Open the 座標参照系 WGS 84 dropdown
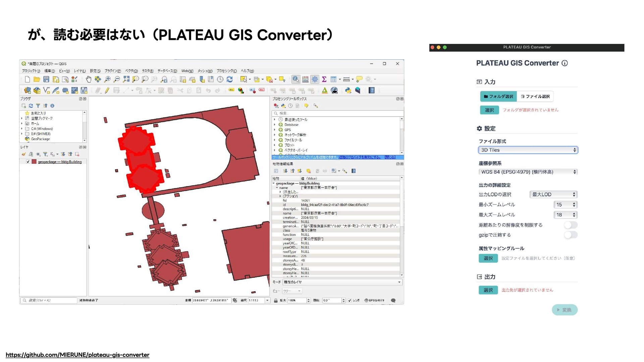 [528, 172]
